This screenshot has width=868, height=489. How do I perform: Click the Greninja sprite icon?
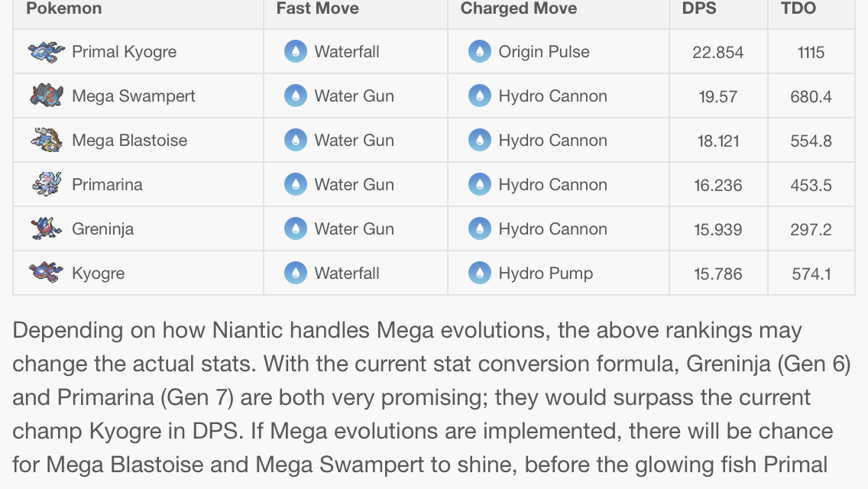[x=47, y=228]
